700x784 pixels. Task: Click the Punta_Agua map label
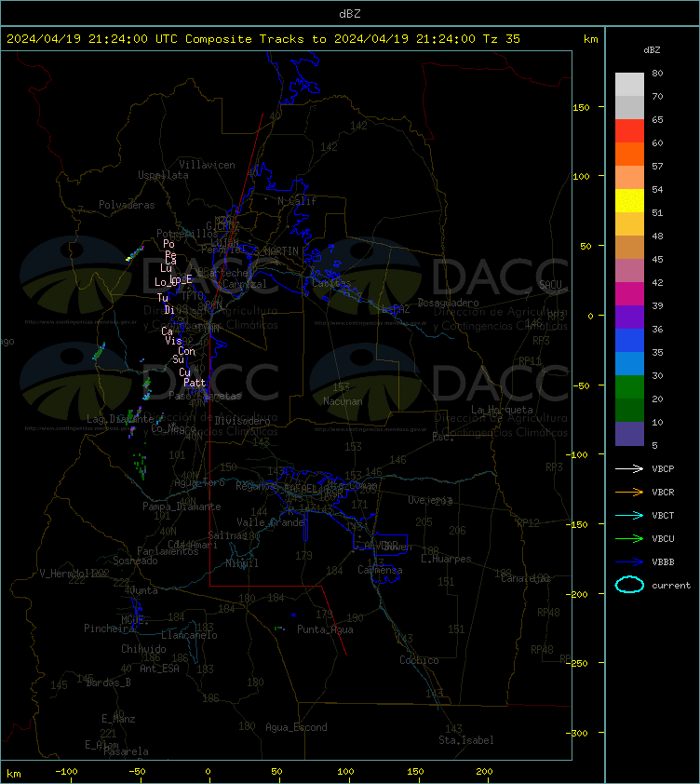coord(325,629)
